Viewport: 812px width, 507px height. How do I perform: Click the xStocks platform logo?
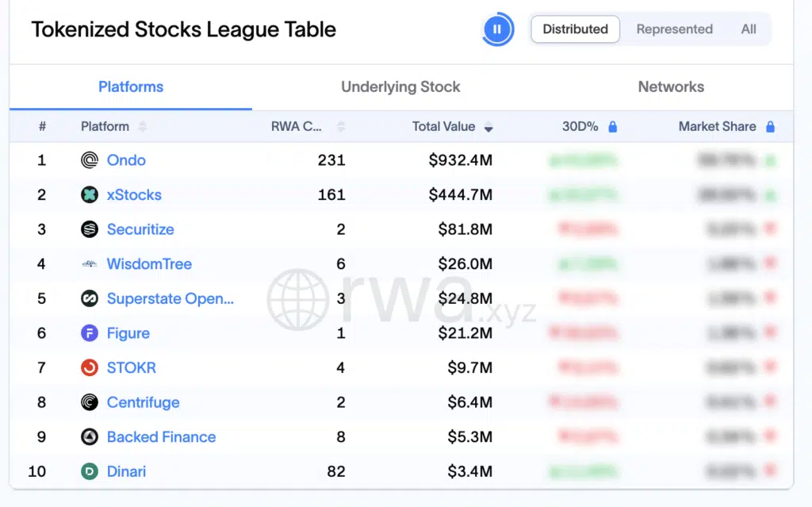coord(90,194)
